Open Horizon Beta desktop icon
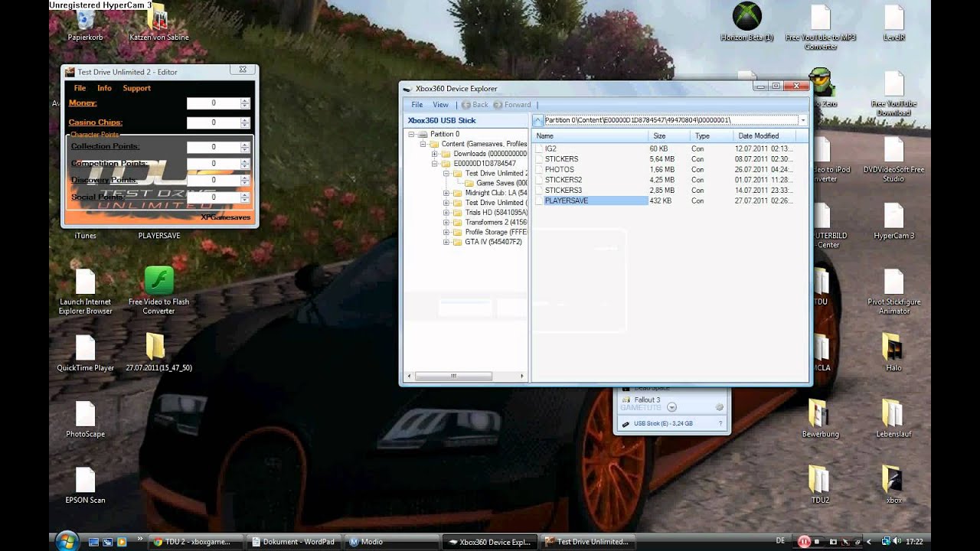 (x=746, y=21)
